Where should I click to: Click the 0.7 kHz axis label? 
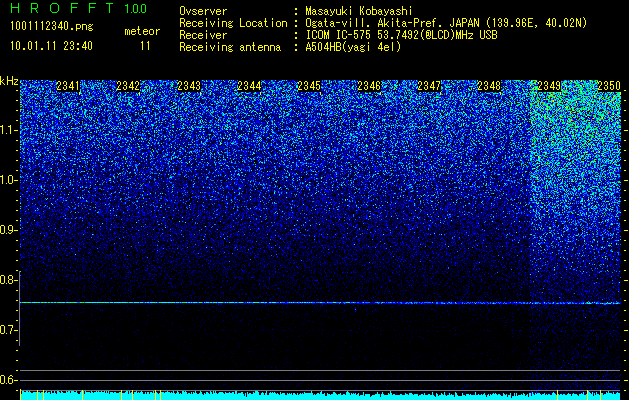tap(9, 330)
